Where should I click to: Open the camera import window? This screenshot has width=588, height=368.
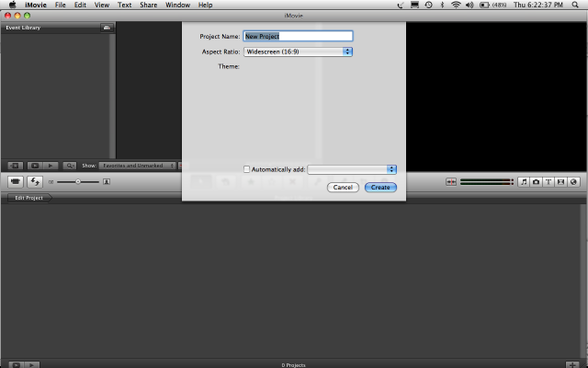point(16,182)
